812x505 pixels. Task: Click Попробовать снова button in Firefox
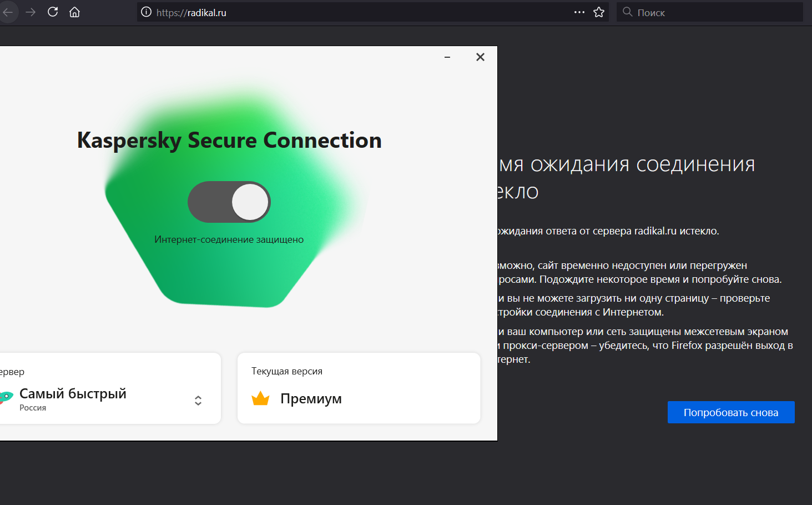point(731,412)
